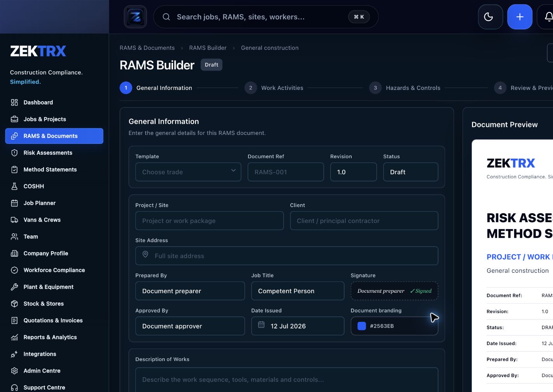This screenshot has width=553, height=392.
Task: Click the Team people icon
Action: point(14,237)
